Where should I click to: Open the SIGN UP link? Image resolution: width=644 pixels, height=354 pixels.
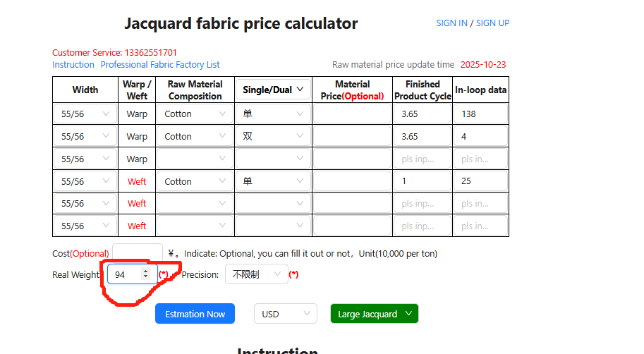492,23
